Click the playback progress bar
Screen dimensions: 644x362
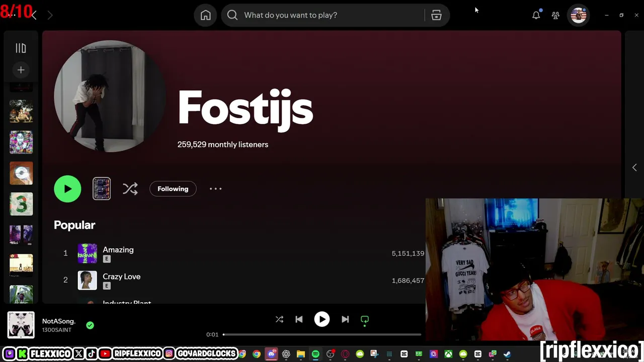point(322,334)
